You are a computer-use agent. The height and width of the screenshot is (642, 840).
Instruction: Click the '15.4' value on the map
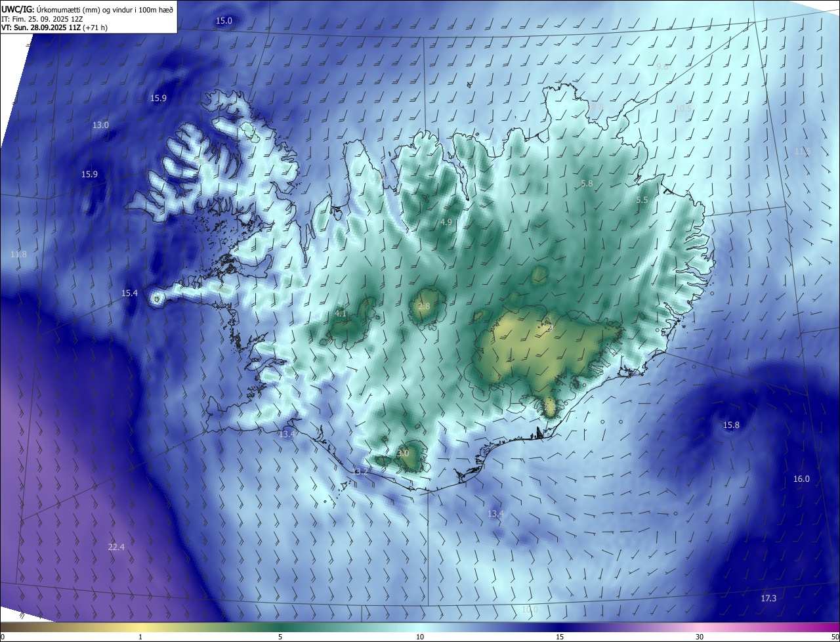[x=130, y=293]
